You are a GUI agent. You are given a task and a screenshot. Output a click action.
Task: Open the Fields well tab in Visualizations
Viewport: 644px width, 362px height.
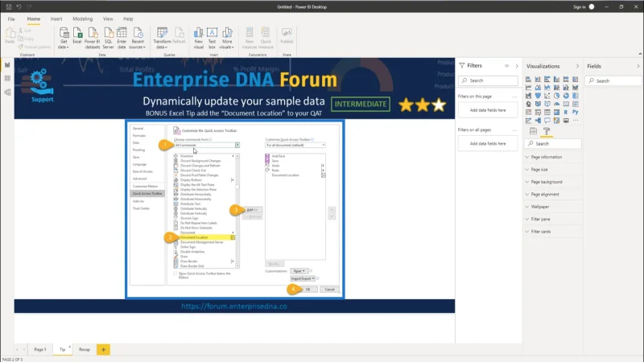tap(533, 131)
